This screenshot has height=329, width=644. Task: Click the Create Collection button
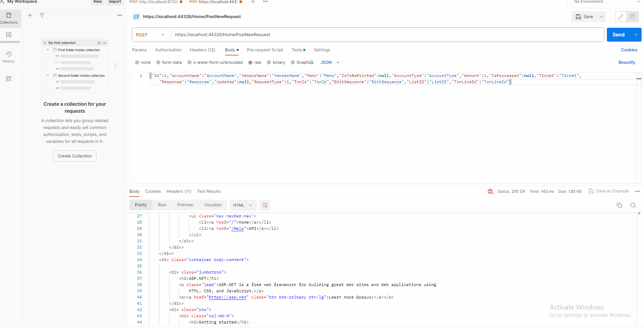75,156
